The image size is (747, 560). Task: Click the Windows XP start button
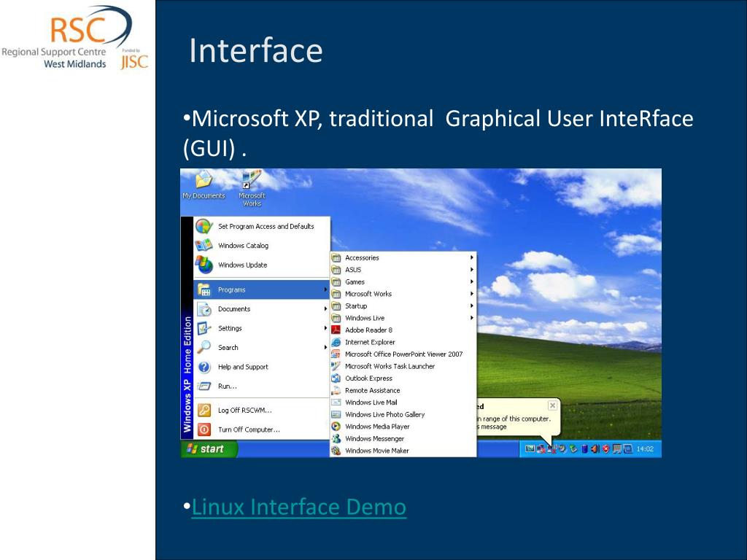click(209, 448)
